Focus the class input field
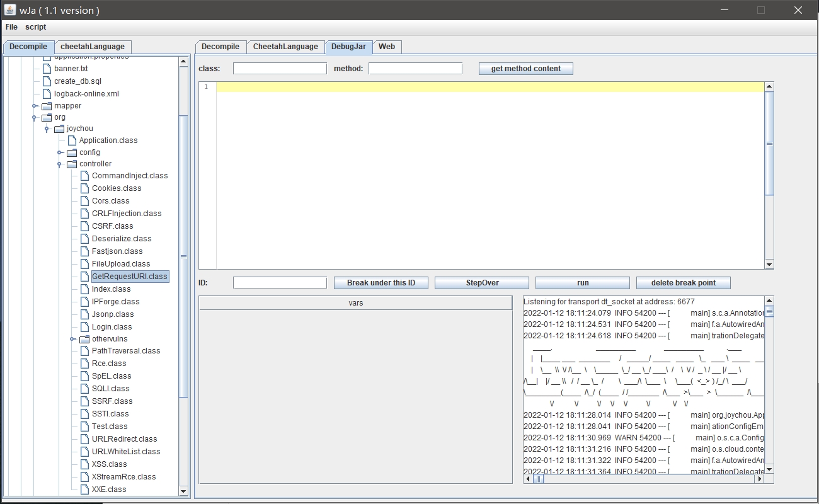Screen dimensions: 819x504 280,69
